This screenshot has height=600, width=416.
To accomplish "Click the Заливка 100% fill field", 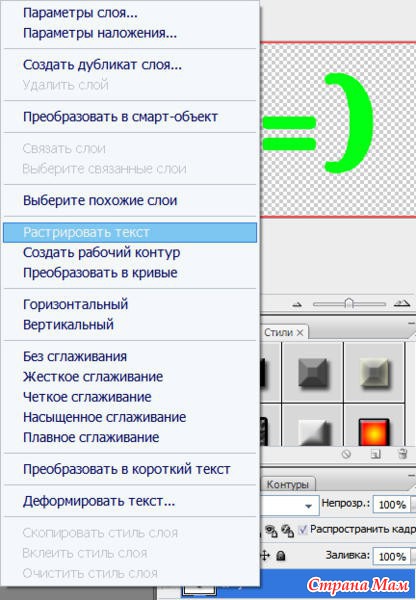I will [392, 556].
